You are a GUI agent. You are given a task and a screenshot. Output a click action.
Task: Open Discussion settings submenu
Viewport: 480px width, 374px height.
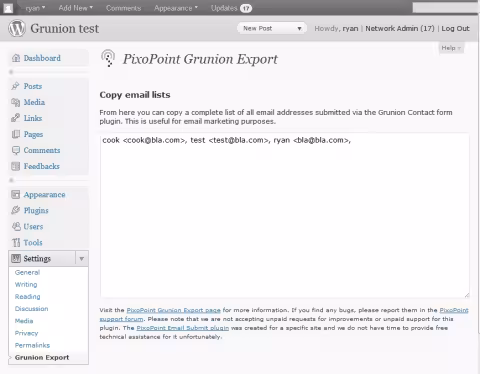31,309
